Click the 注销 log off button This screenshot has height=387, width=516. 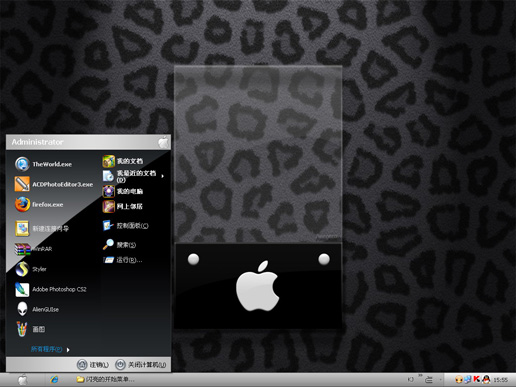click(93, 365)
